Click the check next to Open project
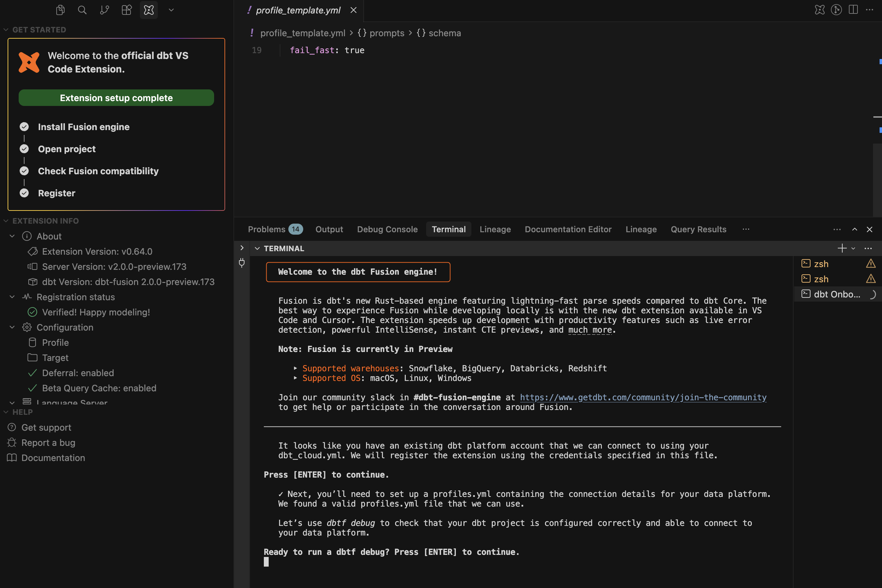 25,149
